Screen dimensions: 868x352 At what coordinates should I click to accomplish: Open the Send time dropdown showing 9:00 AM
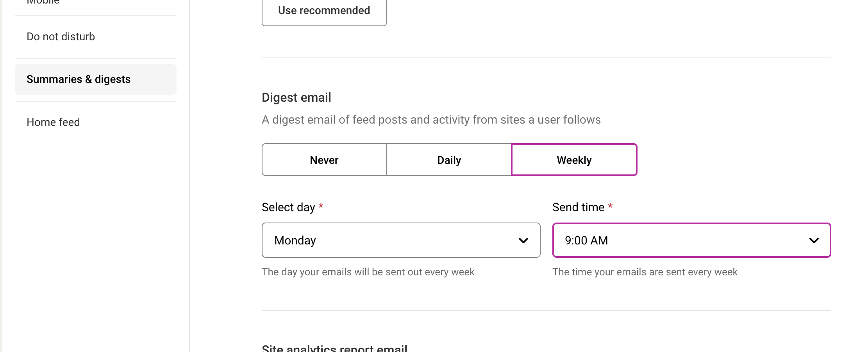[x=691, y=241]
